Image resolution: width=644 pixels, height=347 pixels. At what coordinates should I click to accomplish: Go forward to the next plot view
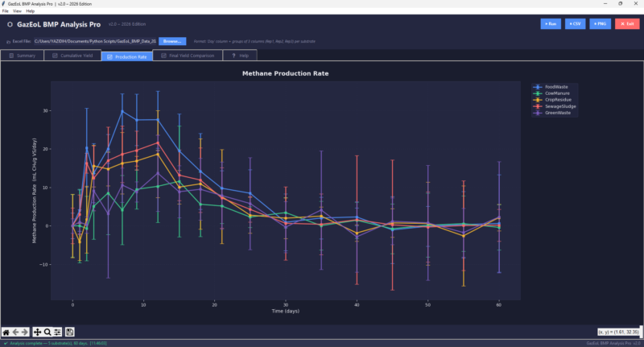26,332
